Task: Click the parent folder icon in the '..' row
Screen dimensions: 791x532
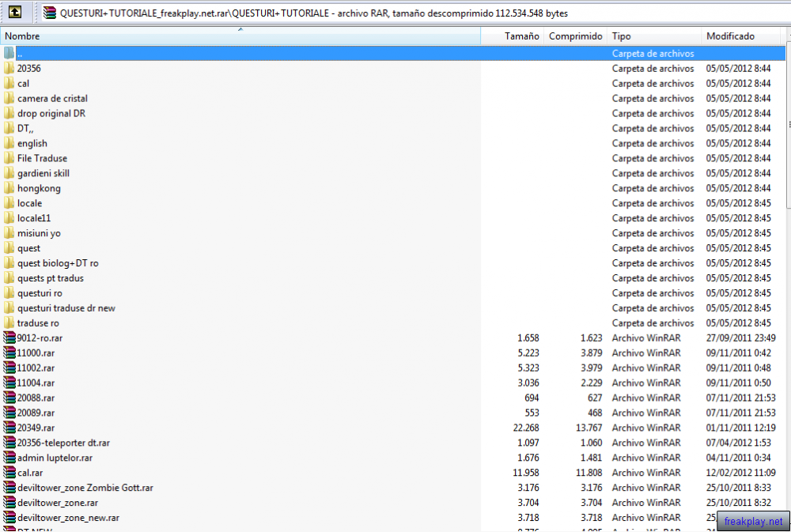Action: (x=9, y=53)
